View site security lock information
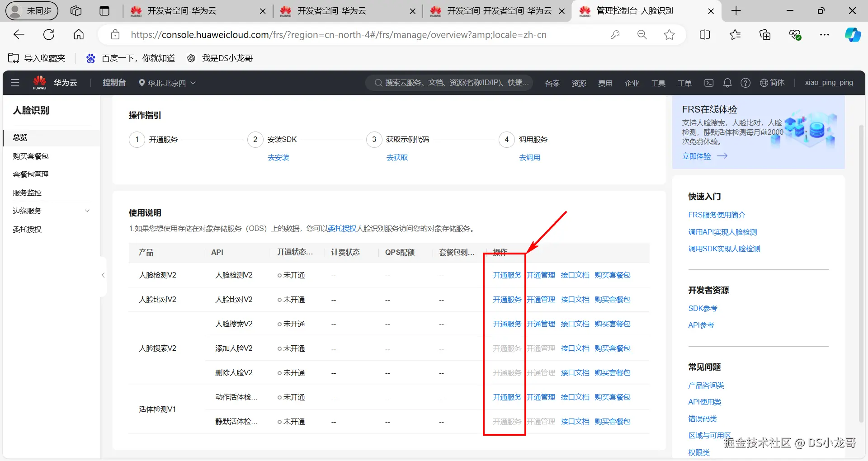The image size is (868, 461). click(115, 34)
